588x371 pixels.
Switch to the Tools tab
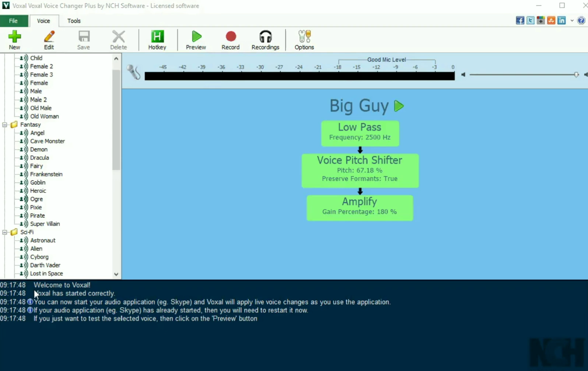[x=74, y=21]
